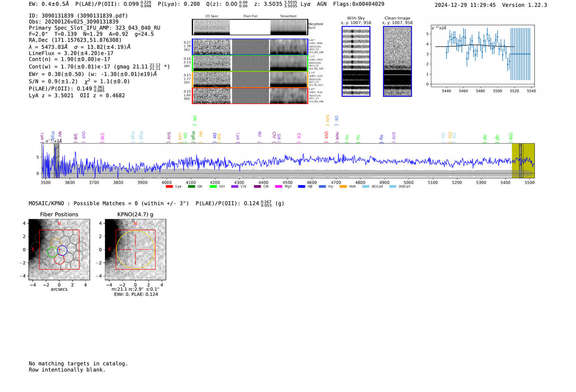Click the gray shaded band near 3550Å

(x=56, y=160)
